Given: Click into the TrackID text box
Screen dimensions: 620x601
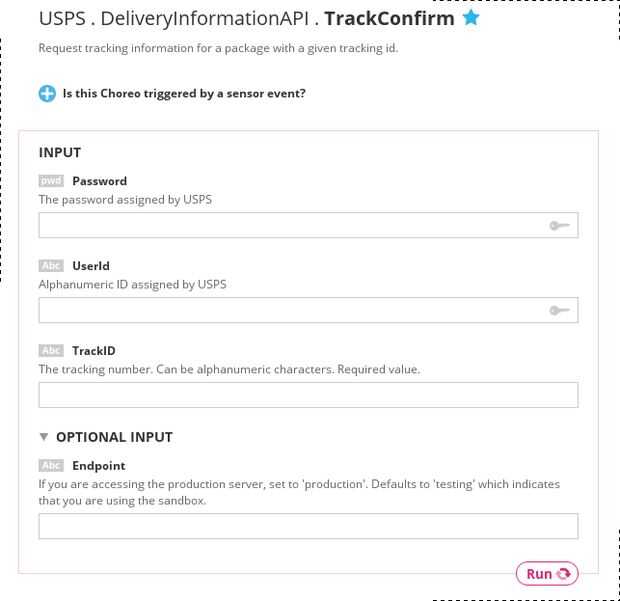Looking at the screenshot, I should [308, 395].
